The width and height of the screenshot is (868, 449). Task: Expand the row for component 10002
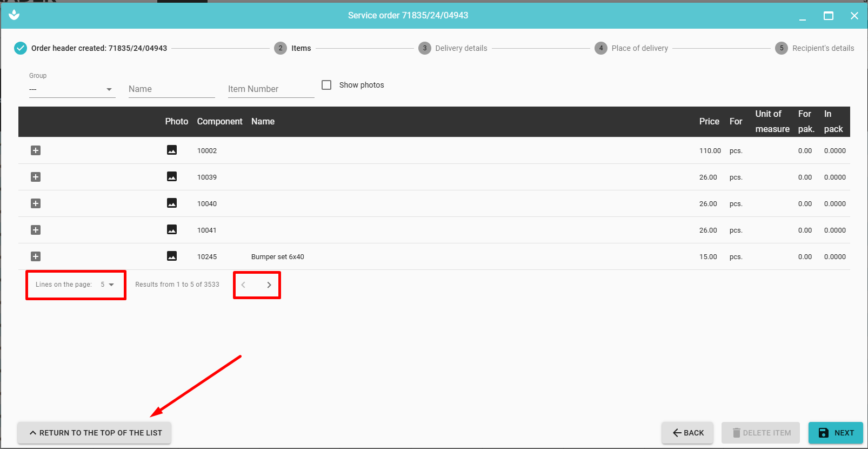pos(36,150)
